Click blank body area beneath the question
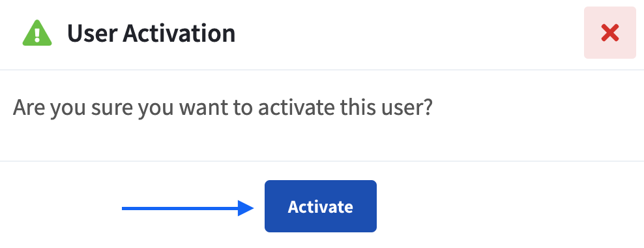 pos(322,141)
